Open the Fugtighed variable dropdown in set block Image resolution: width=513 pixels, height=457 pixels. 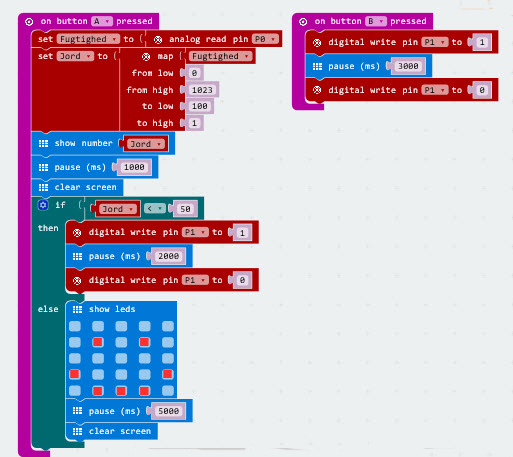point(88,39)
